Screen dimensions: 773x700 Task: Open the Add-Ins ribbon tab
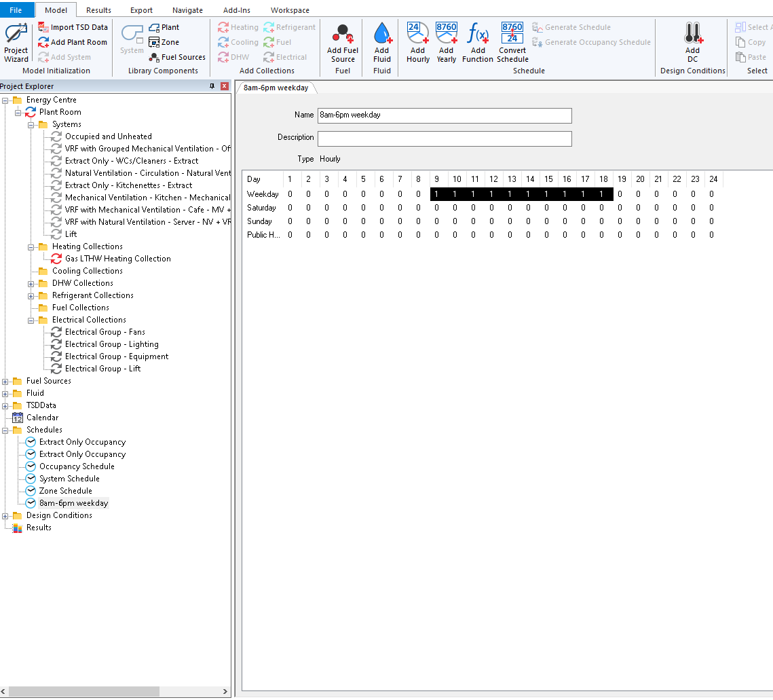coord(237,10)
